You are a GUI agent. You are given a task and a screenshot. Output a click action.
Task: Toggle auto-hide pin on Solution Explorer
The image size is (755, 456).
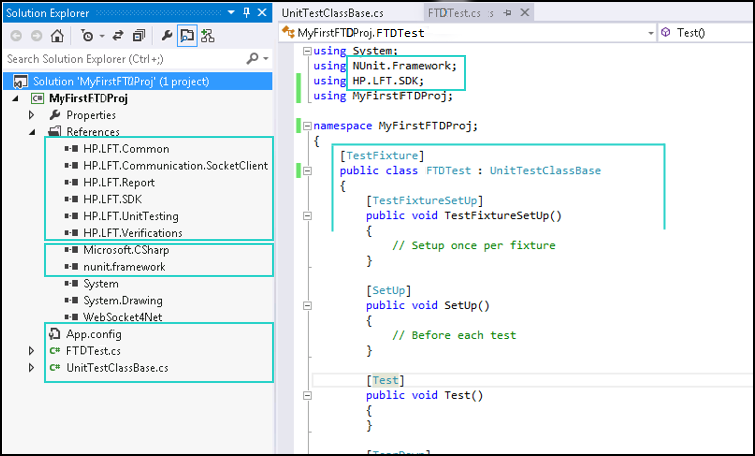(x=247, y=13)
